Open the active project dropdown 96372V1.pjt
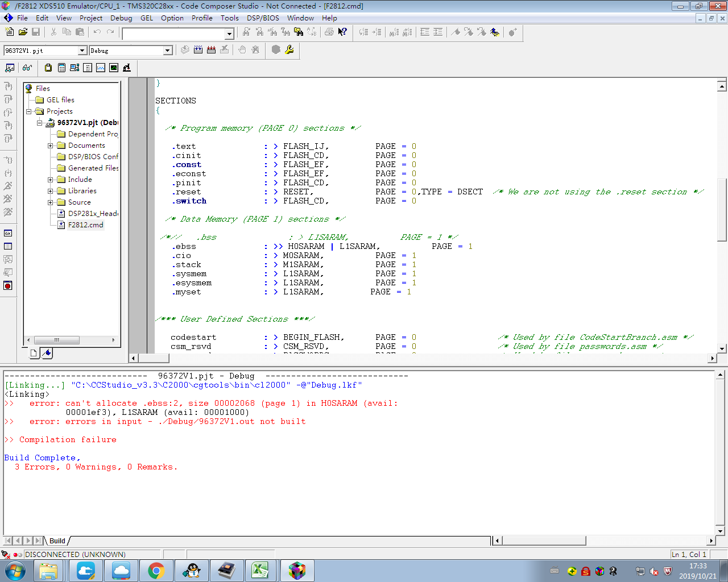The height and width of the screenshot is (582, 728). pos(82,51)
